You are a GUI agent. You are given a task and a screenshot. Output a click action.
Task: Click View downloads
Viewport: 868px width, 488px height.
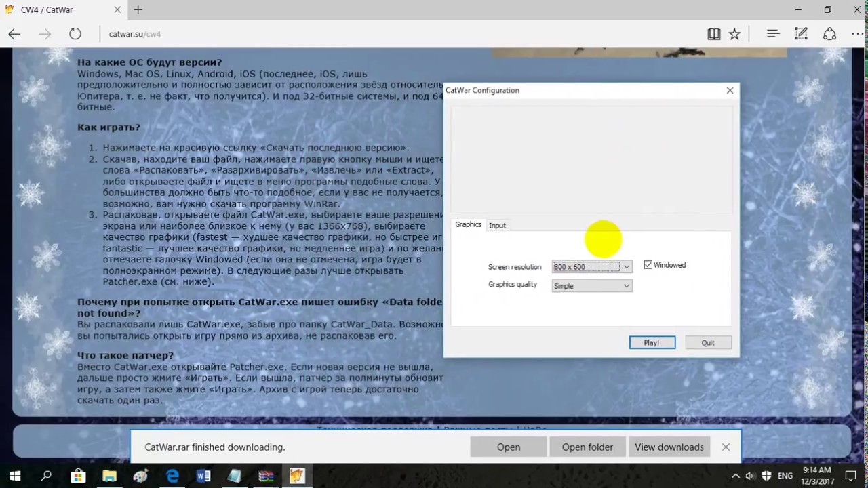coord(669,447)
